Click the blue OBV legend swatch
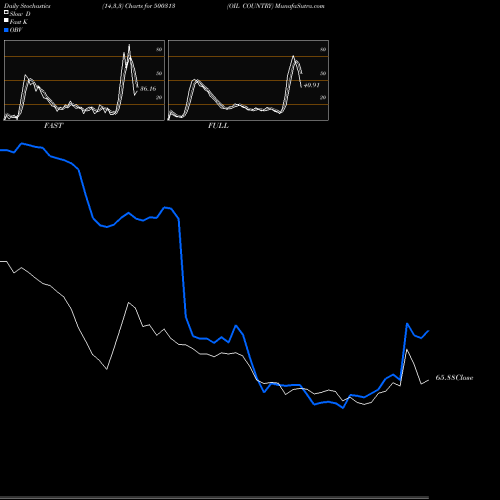Image resolution: width=500 pixels, height=500 pixels. pos(6,30)
